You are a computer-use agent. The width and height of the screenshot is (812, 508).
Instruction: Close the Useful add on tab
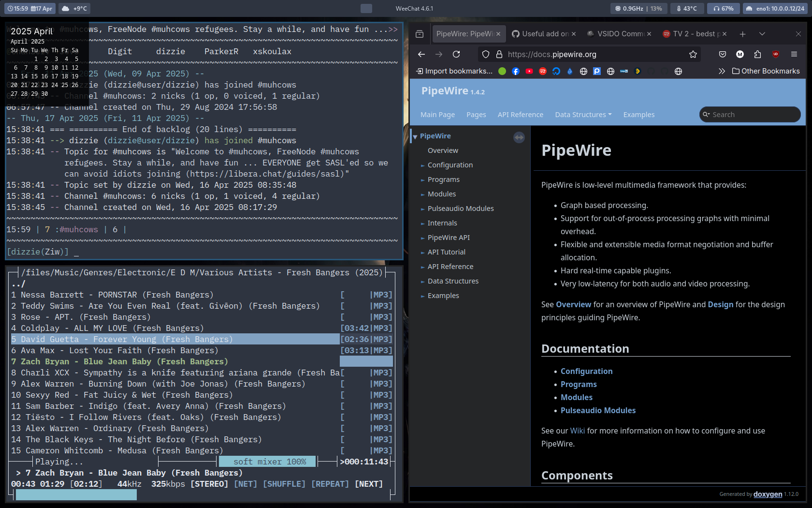[574, 34]
